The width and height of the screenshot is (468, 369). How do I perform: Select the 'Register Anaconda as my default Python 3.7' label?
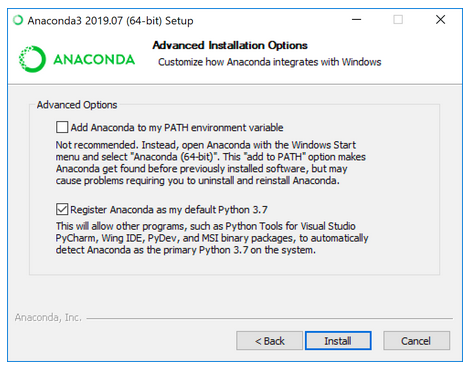point(169,210)
